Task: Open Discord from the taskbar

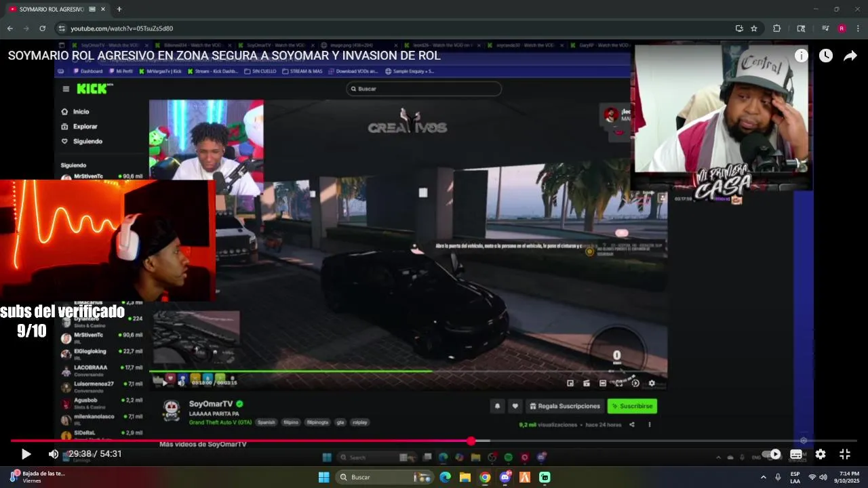Action: 505,477
